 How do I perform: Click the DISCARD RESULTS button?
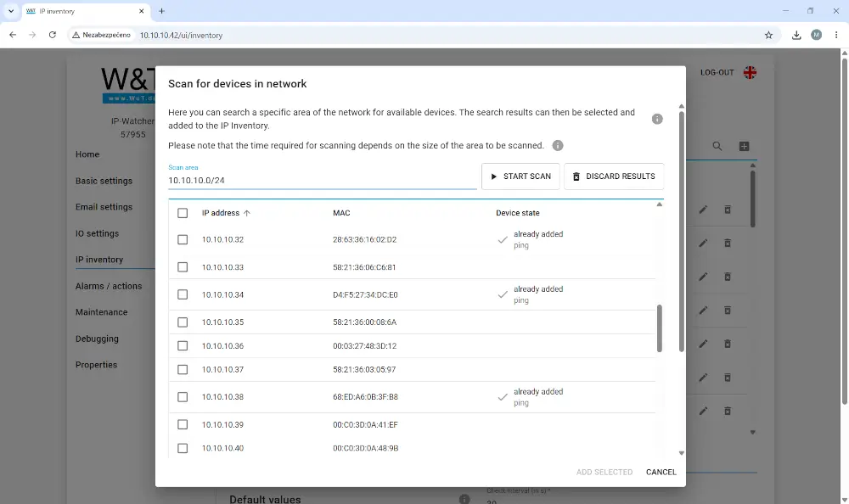[x=614, y=176]
